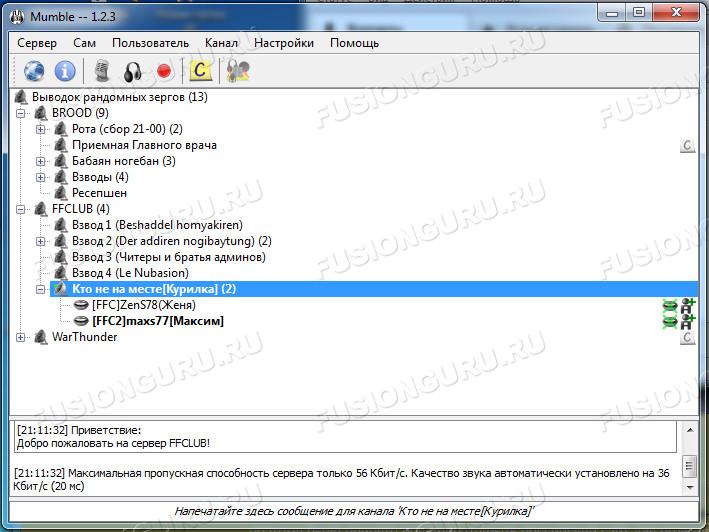Expand the Рота (сбор 21-00) channel
The image size is (709, 532).
[40, 129]
